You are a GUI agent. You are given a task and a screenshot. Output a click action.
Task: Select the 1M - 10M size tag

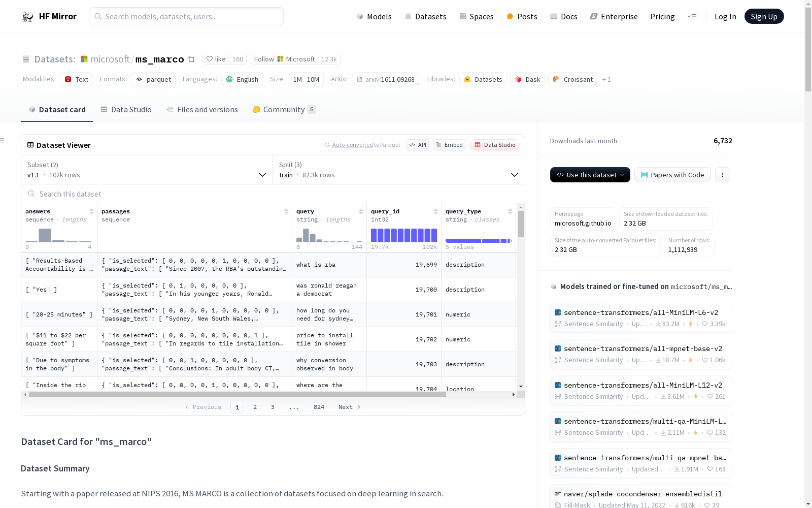pos(306,79)
